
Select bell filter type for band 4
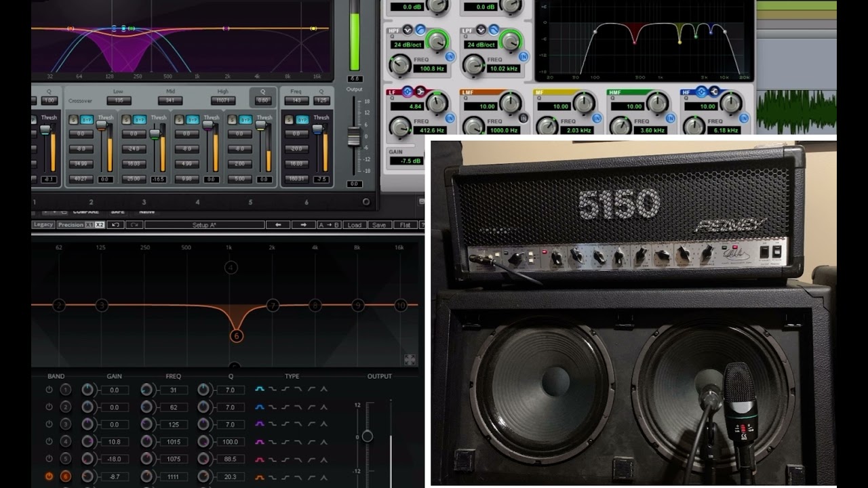260,442
